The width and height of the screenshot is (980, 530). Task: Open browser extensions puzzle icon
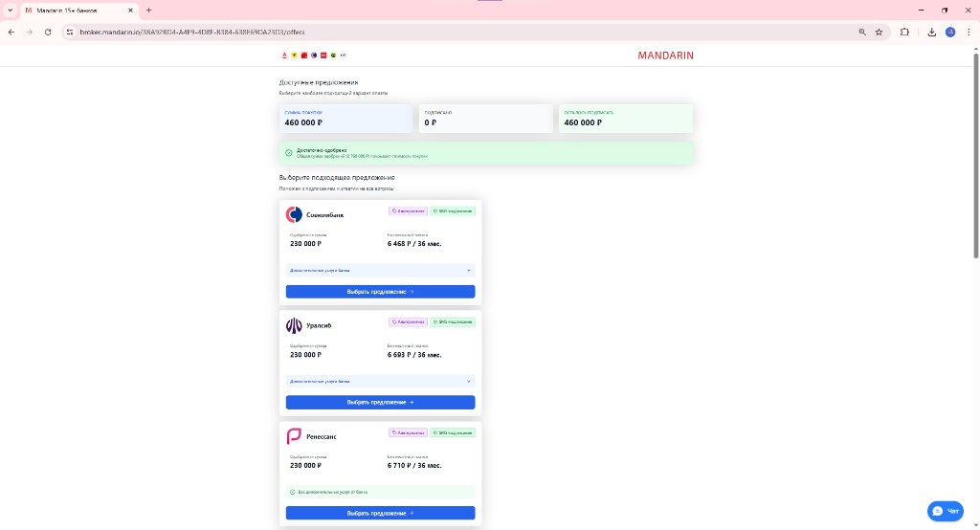(904, 32)
